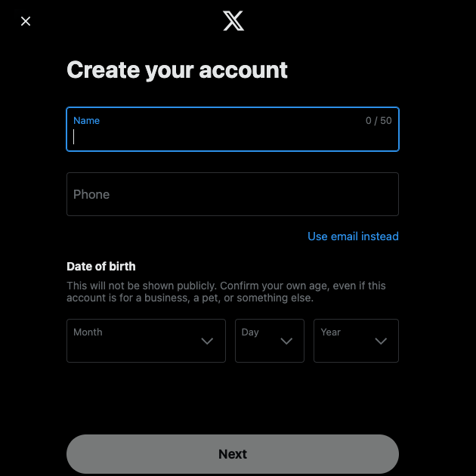Open the Day dropdown

point(270,341)
